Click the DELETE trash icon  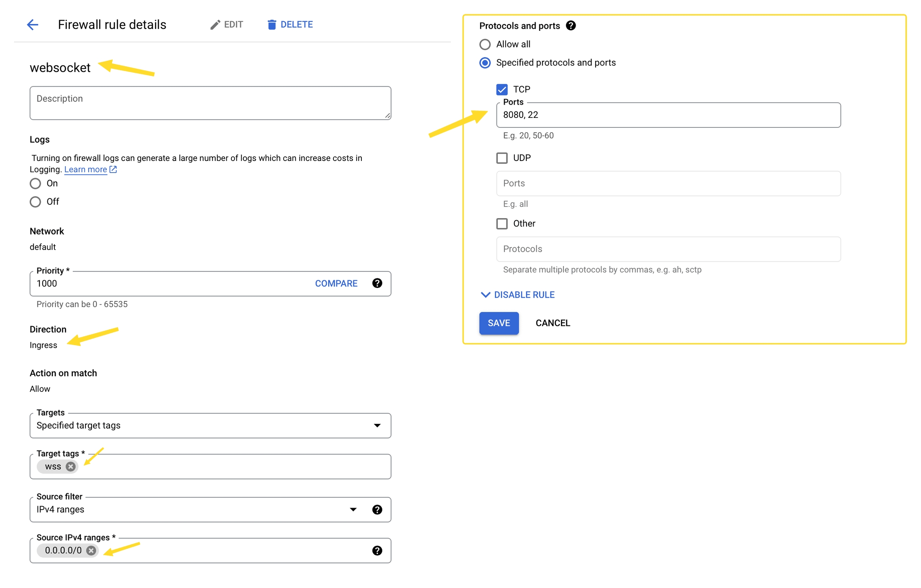[271, 25]
